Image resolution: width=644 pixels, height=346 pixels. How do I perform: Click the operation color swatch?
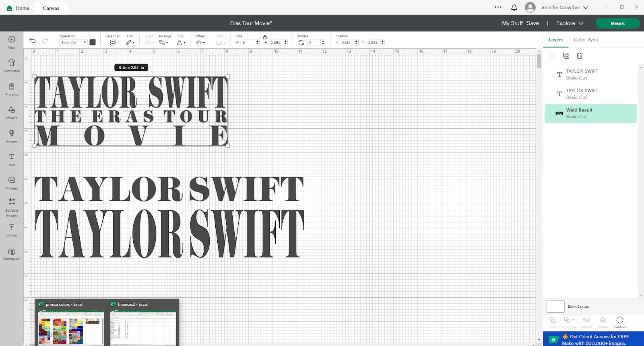tap(93, 42)
